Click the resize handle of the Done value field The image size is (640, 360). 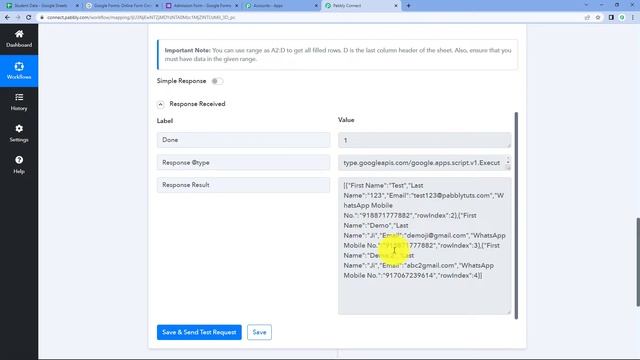(x=508, y=145)
